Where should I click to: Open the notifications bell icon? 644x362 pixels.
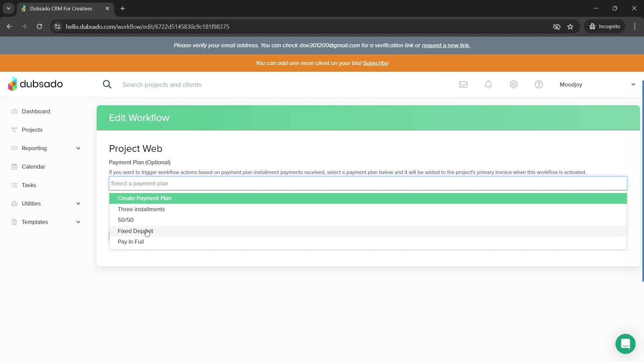click(x=488, y=84)
